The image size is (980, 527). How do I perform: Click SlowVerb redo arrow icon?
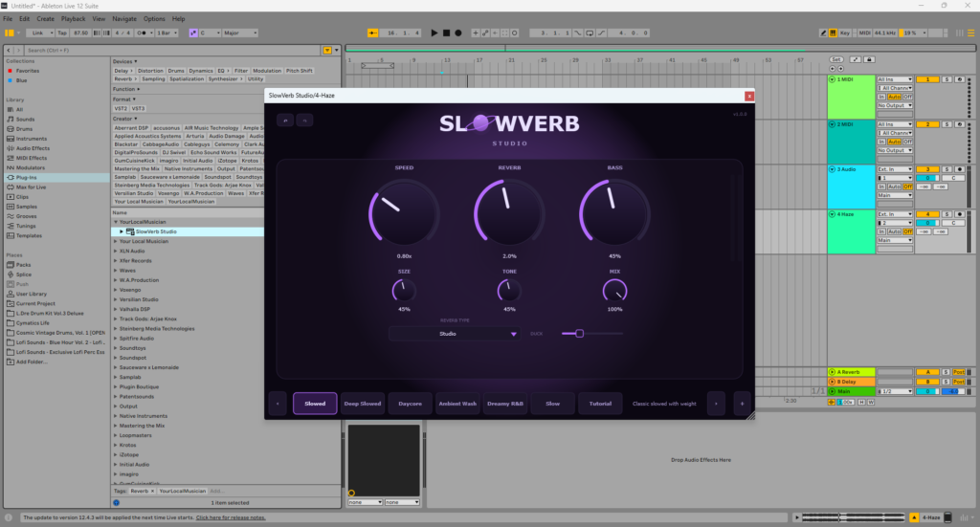(x=304, y=120)
